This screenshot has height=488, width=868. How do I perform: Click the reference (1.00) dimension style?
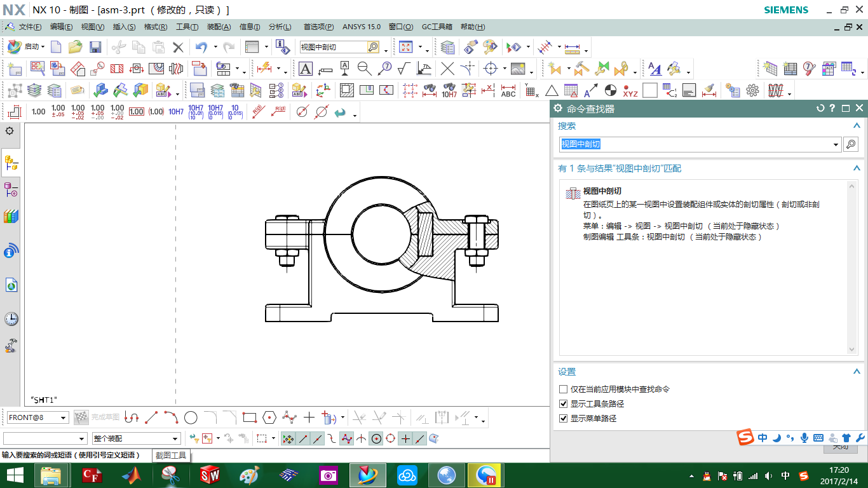(x=156, y=112)
